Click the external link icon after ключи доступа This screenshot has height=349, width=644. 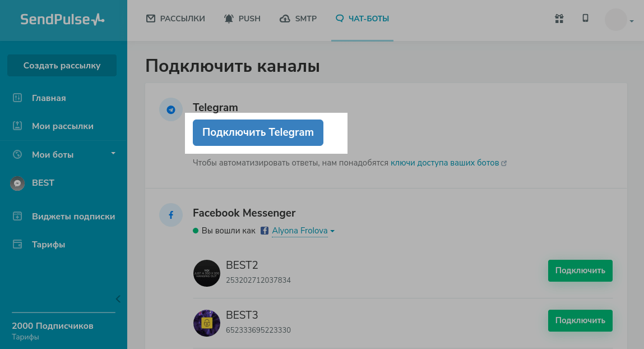point(504,163)
